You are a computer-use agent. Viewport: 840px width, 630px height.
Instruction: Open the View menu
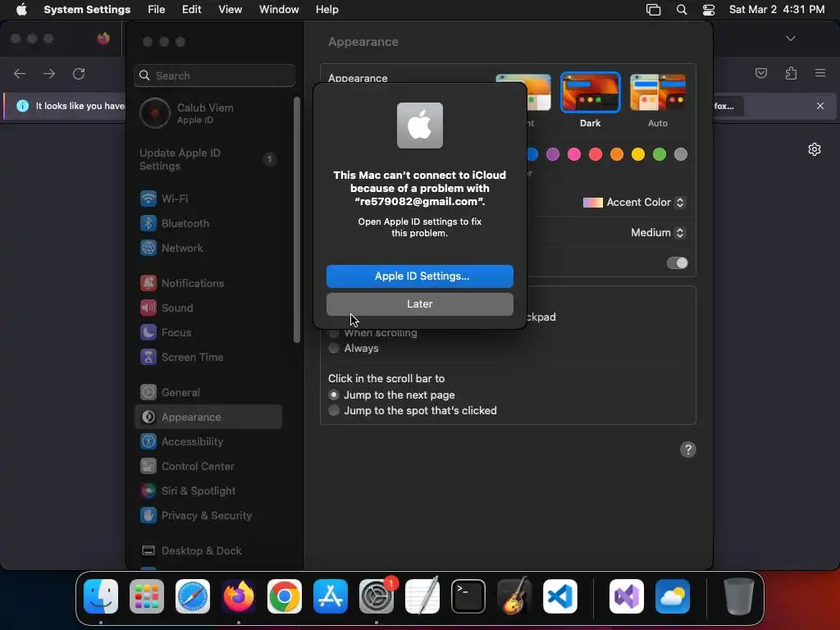pyautogui.click(x=231, y=10)
